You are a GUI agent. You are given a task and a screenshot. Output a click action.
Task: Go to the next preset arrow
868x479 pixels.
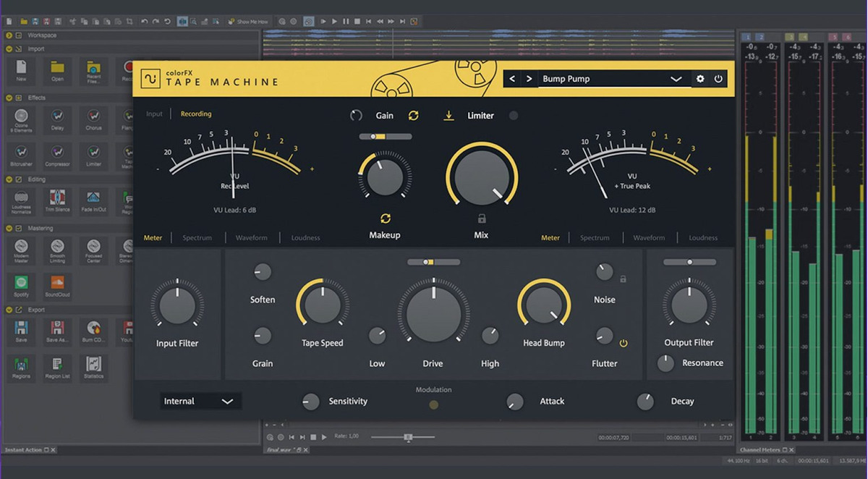coord(529,79)
